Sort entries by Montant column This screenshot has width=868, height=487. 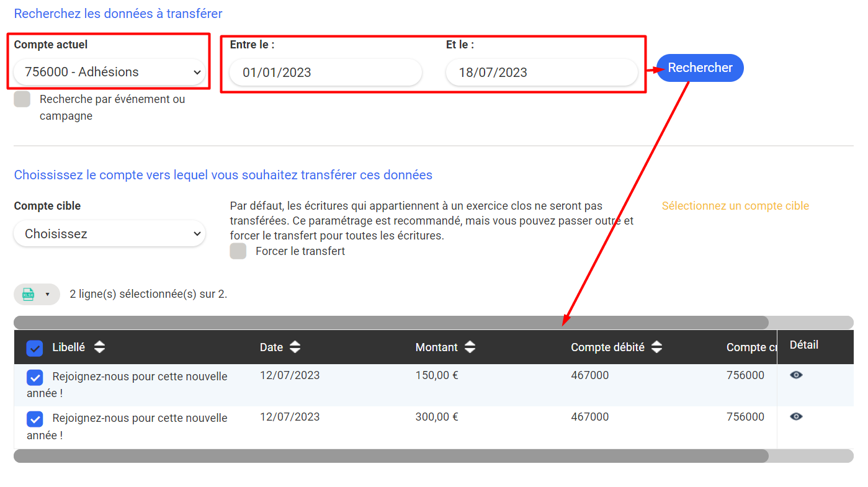[470, 347]
